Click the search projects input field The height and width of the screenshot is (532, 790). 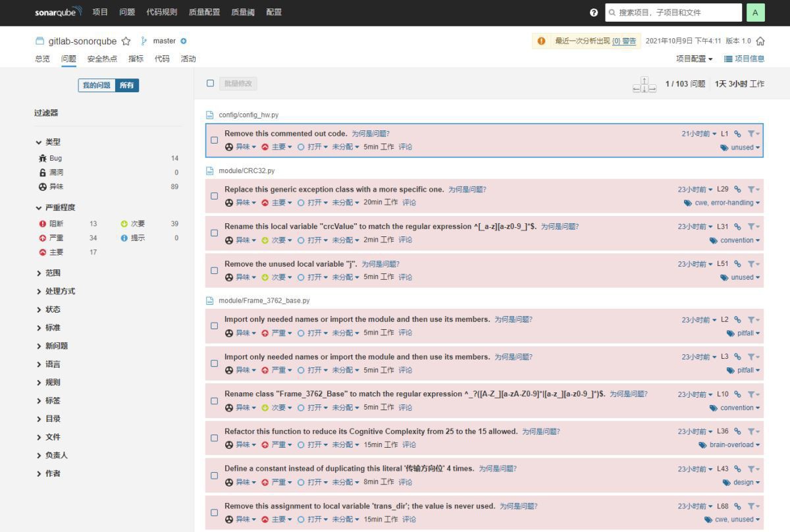[673, 13]
